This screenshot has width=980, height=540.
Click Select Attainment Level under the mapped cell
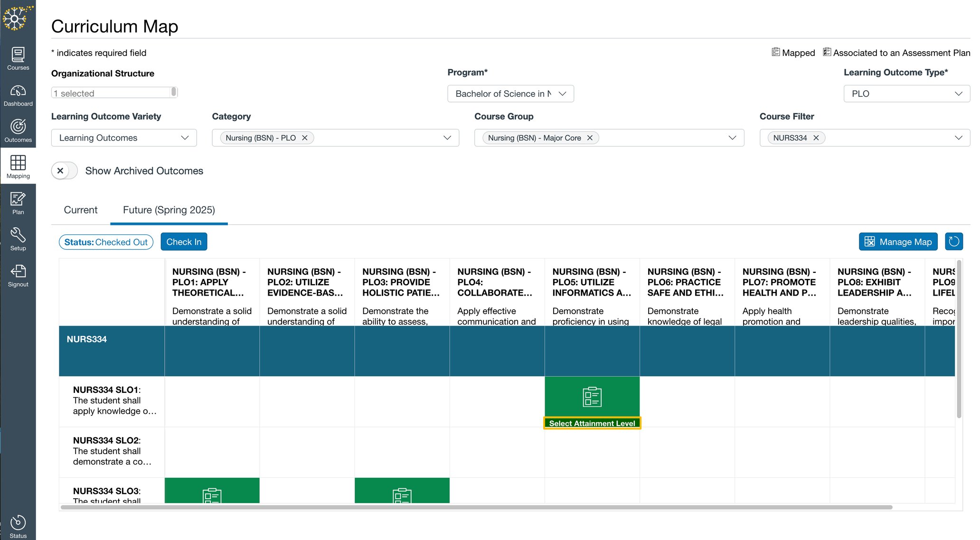[x=592, y=423]
